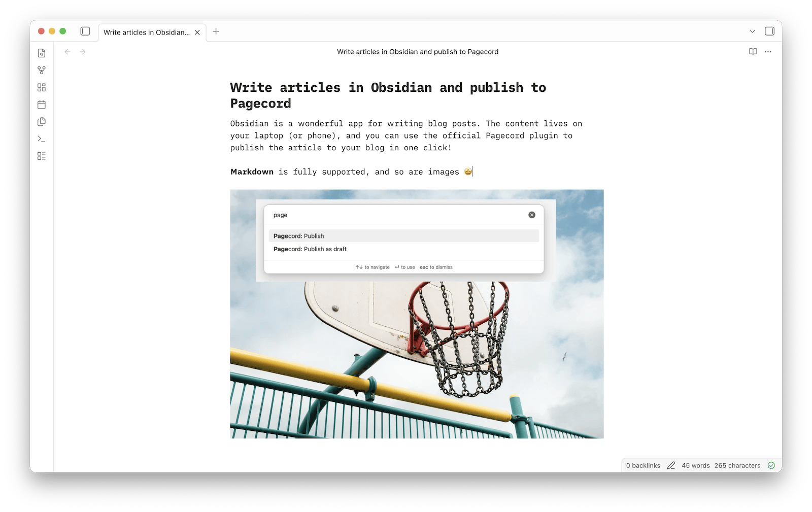Check sync status green checkmark icon
This screenshot has height=512, width=812.
click(771, 466)
